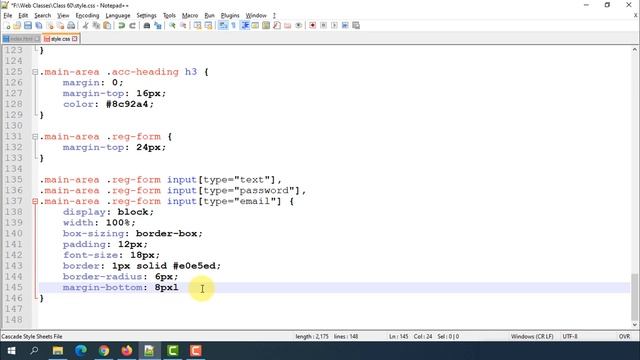Zoom out using toolbar magnifier
The width and height of the screenshot is (640, 360).
coord(183,26)
